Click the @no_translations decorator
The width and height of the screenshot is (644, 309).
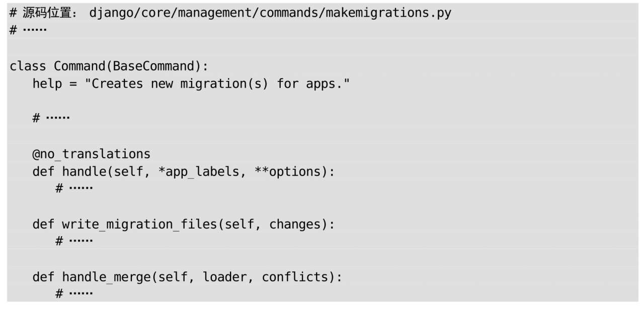(92, 154)
